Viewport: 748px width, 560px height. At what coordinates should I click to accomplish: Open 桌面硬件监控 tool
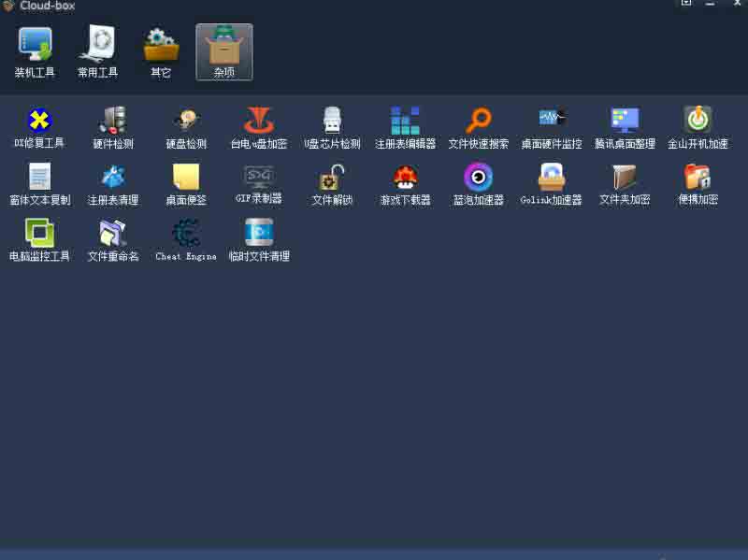(x=552, y=128)
